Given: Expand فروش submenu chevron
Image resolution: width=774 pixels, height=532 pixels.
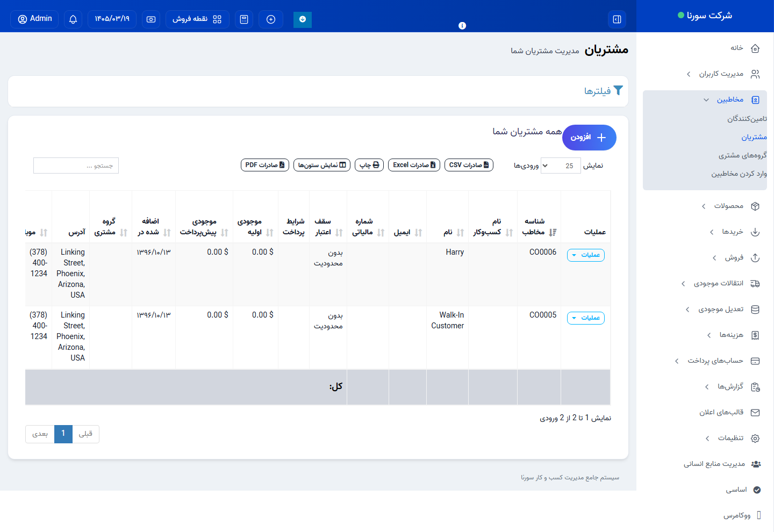Looking at the screenshot, I should [x=714, y=258].
